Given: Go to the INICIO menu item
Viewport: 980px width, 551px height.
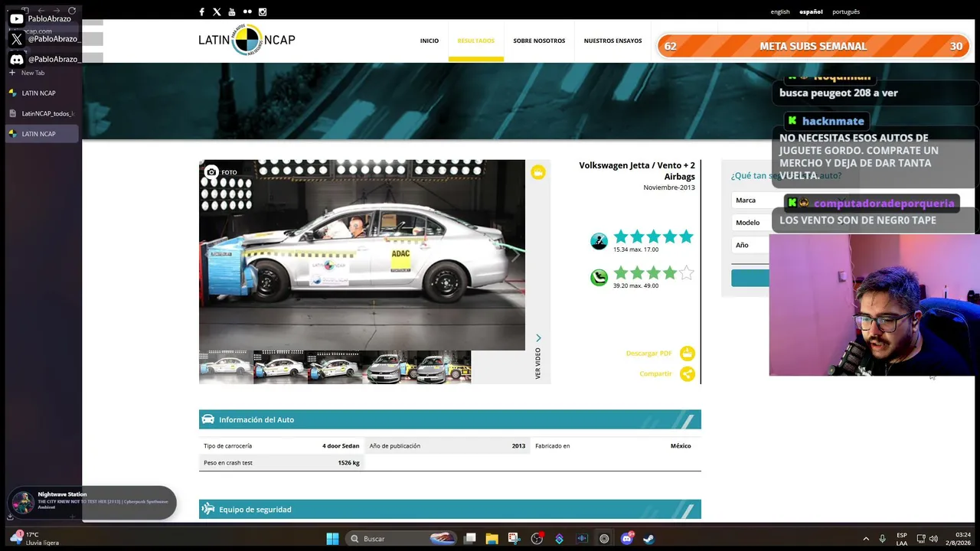Looking at the screenshot, I should coord(430,41).
